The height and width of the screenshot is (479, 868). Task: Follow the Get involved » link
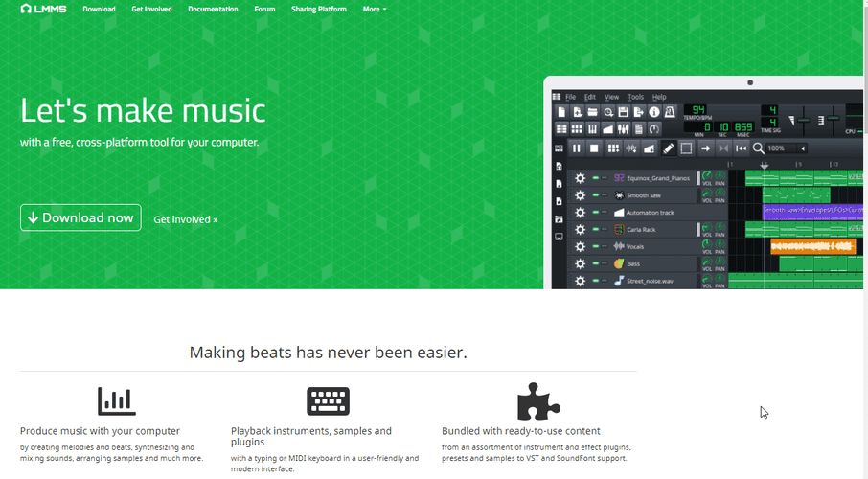(x=186, y=219)
